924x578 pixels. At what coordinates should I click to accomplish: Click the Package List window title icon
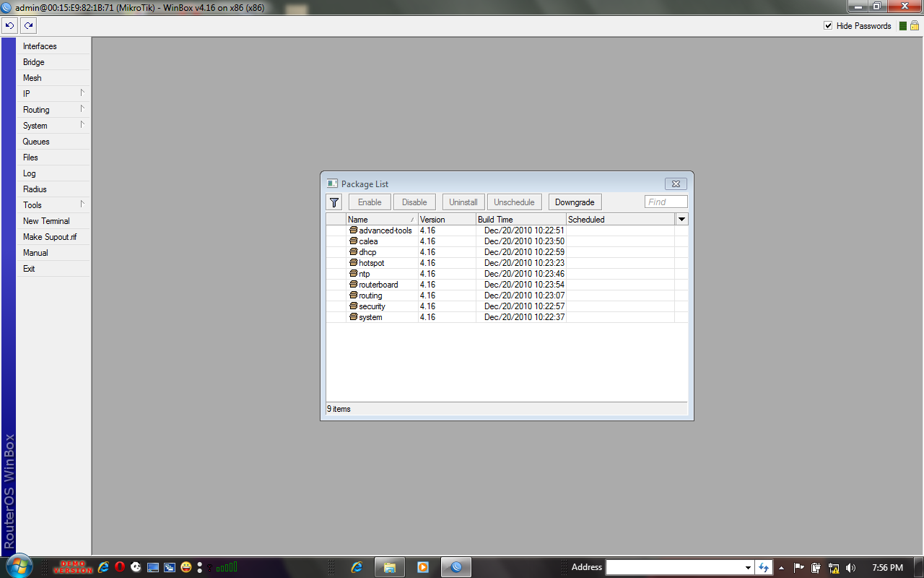pyautogui.click(x=332, y=184)
